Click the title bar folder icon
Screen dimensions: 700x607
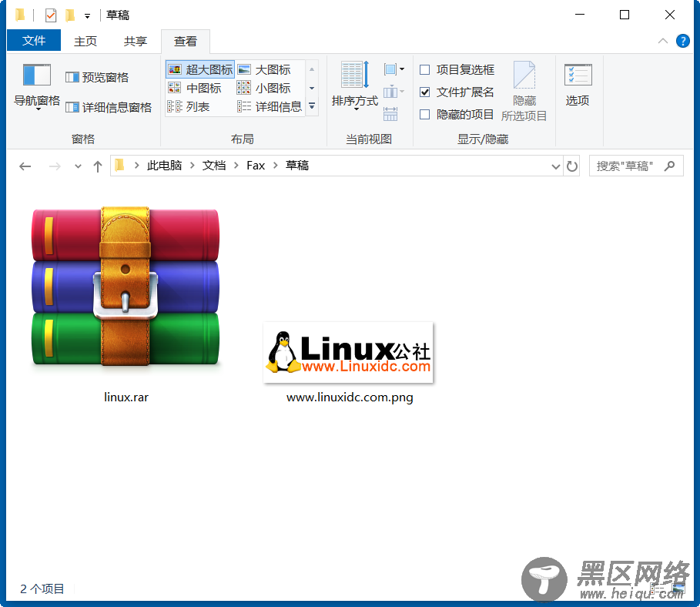point(20,15)
